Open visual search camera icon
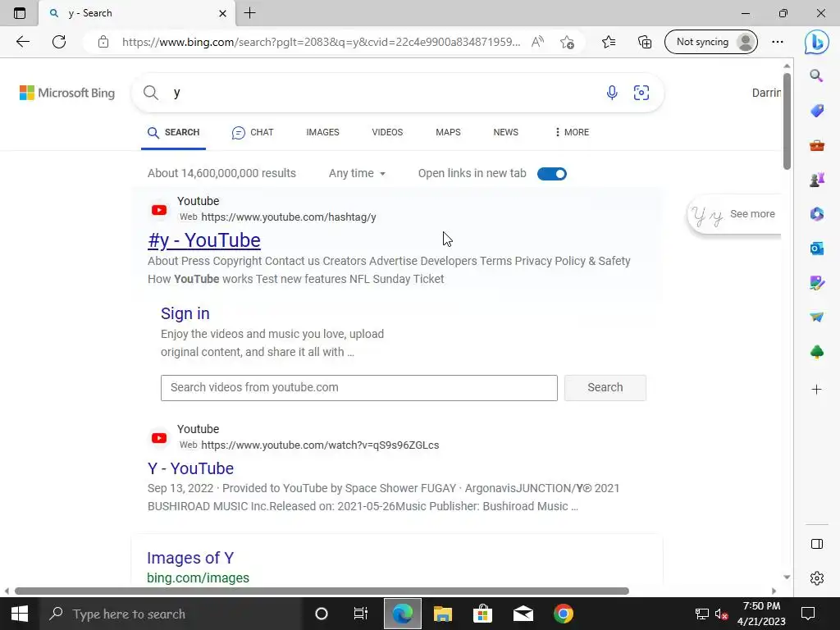Viewport: 840px width, 630px height. point(641,93)
